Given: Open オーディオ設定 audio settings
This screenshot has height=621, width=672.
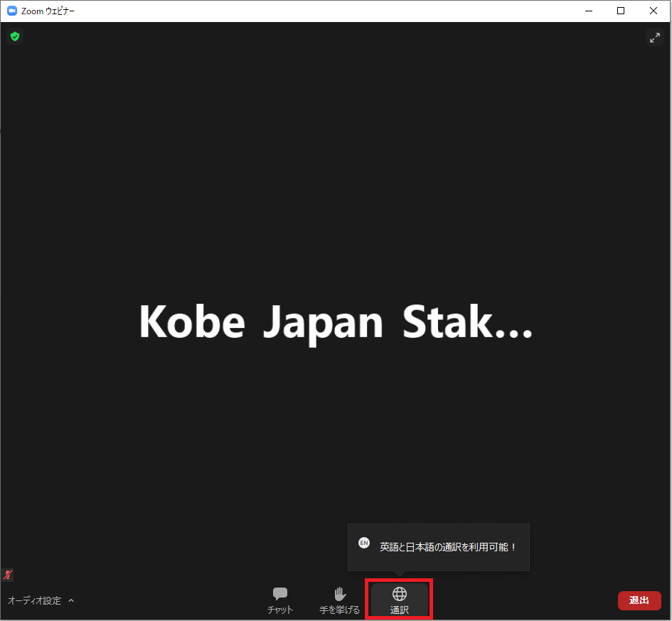Looking at the screenshot, I should [x=34, y=600].
